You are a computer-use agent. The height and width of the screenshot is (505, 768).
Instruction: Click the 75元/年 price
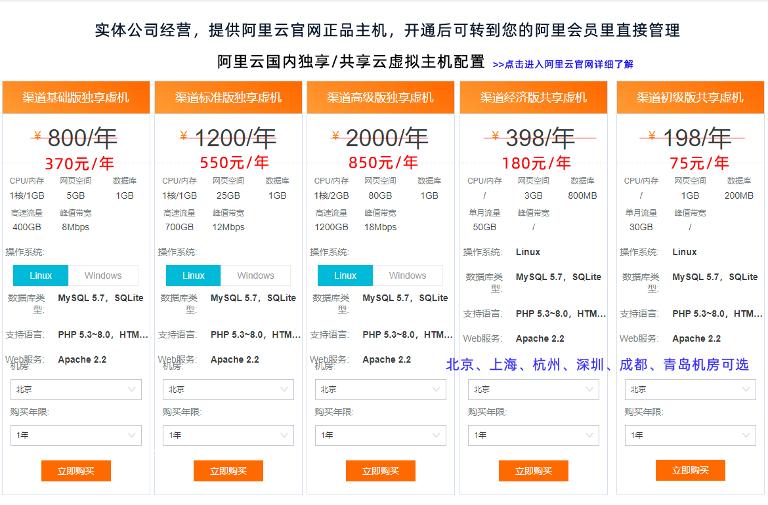click(x=699, y=163)
